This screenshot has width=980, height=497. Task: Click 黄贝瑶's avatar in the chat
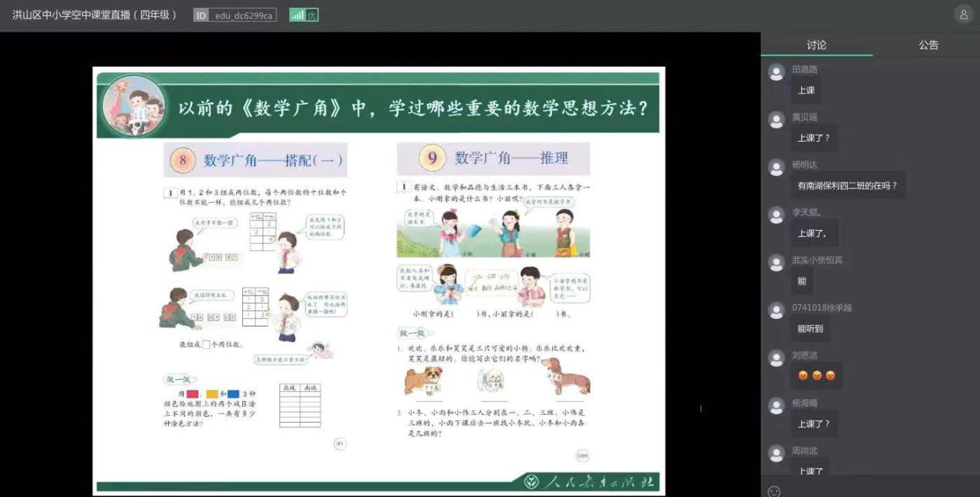(x=776, y=120)
